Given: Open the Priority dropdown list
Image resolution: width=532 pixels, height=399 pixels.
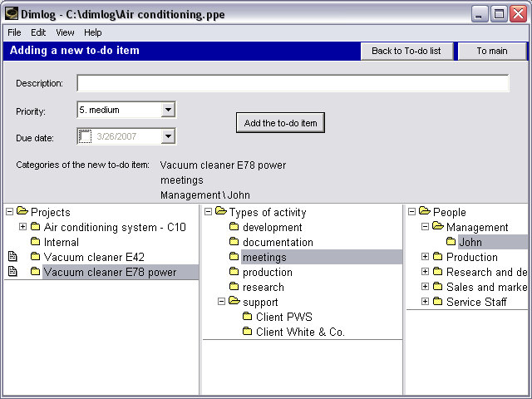Looking at the screenshot, I should pos(168,110).
